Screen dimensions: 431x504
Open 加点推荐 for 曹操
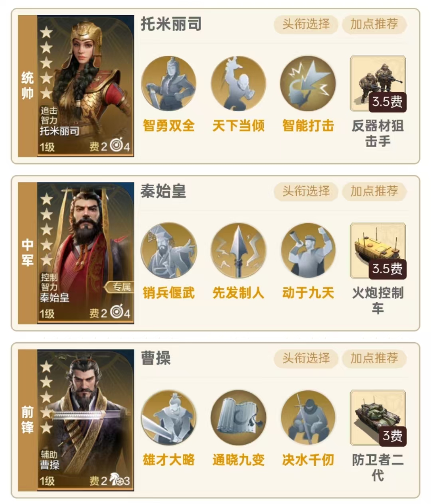tap(374, 358)
